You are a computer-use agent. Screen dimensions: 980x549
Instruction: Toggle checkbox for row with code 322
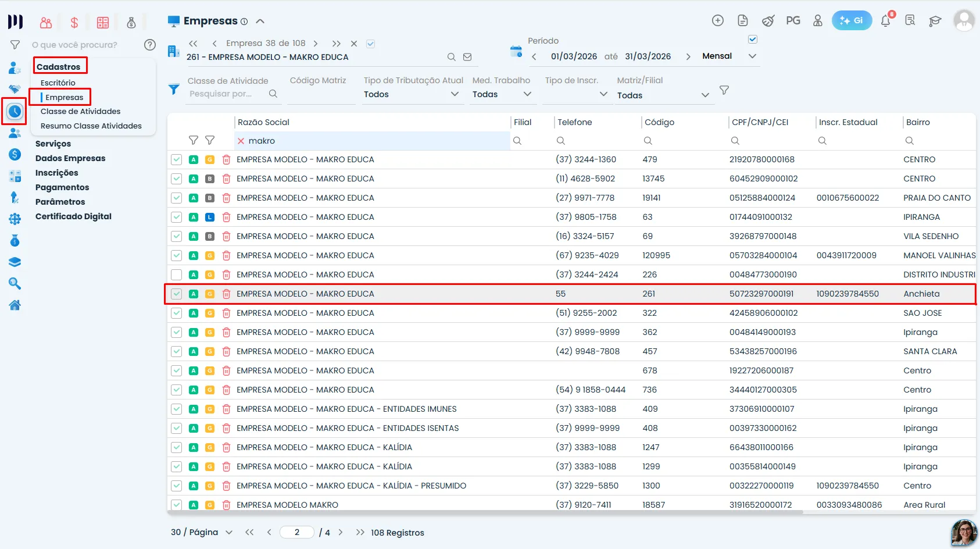coord(177,313)
